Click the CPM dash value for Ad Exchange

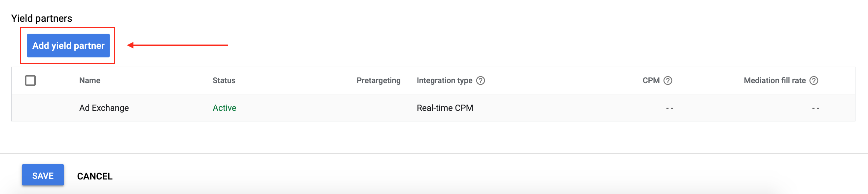[669, 108]
